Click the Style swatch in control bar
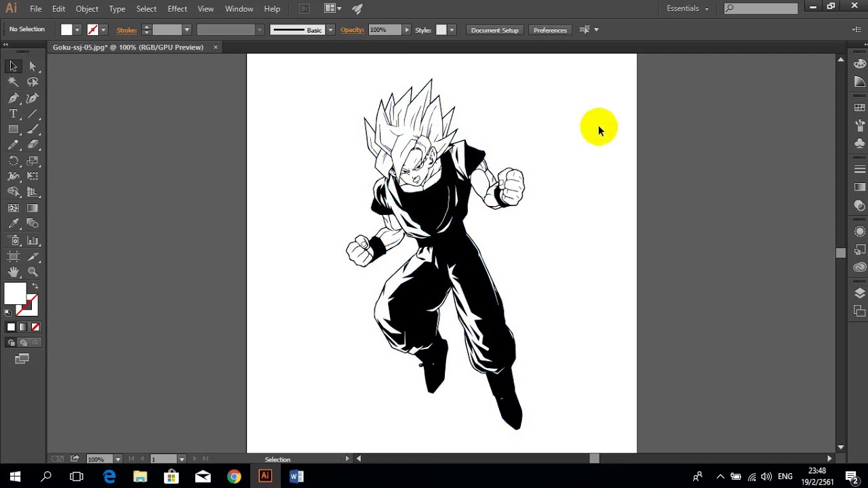The image size is (868, 488). 441,30
